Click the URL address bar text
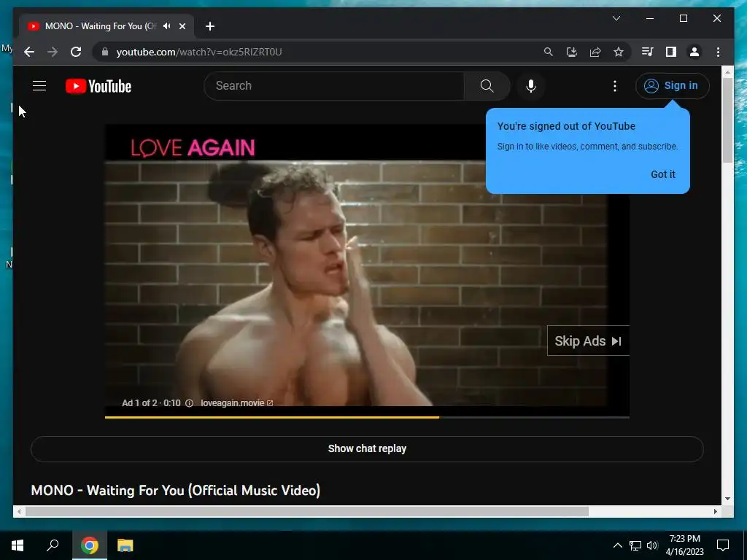 [x=199, y=52]
